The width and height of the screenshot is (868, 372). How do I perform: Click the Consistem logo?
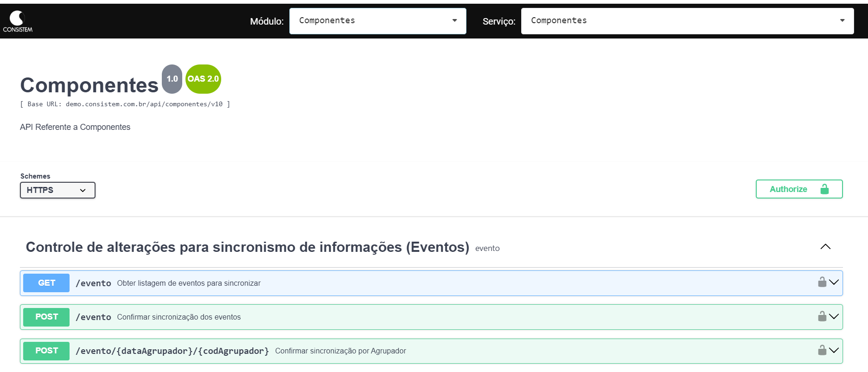18,21
